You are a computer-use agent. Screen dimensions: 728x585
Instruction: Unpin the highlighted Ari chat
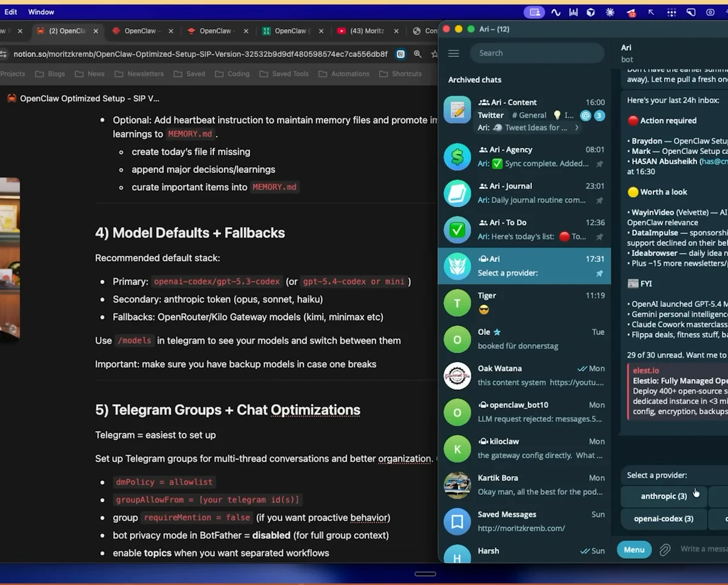click(x=599, y=273)
